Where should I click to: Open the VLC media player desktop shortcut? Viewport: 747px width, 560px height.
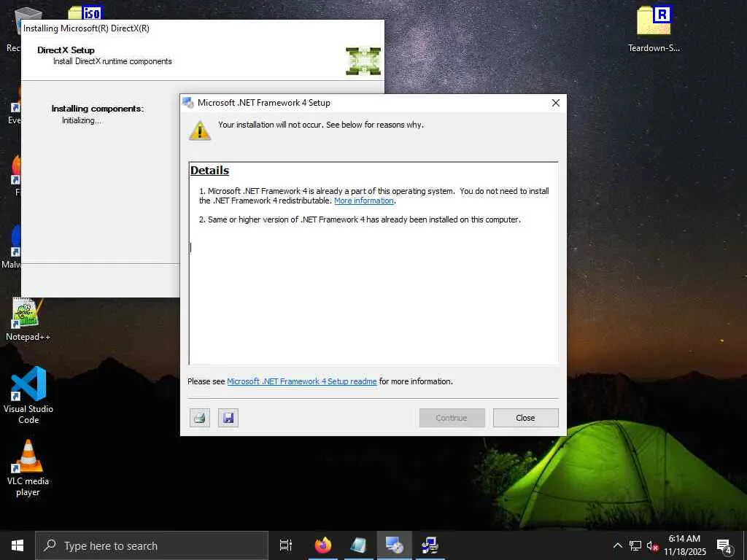[28, 468]
